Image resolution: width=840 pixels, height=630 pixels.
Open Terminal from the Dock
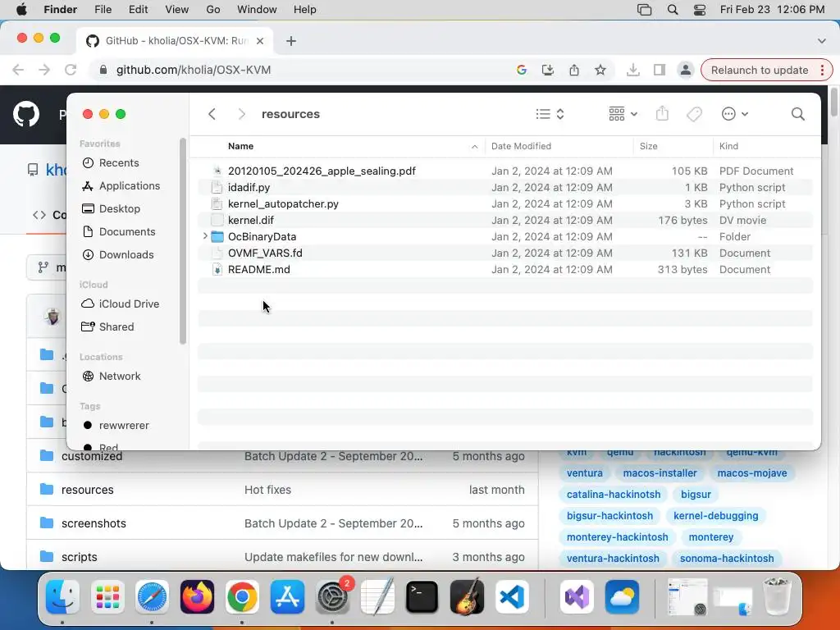(422, 597)
